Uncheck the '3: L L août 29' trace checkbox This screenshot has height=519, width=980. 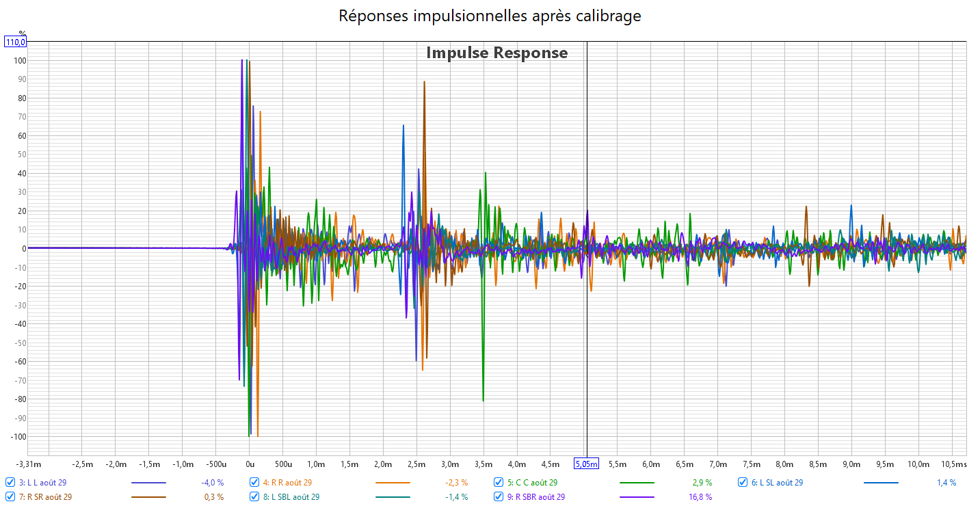pos(10,482)
